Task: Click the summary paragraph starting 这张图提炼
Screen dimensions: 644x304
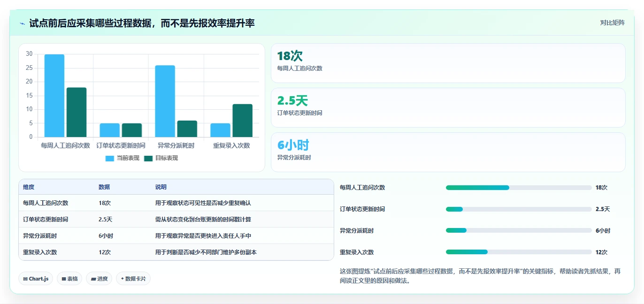Action: [x=480, y=276]
